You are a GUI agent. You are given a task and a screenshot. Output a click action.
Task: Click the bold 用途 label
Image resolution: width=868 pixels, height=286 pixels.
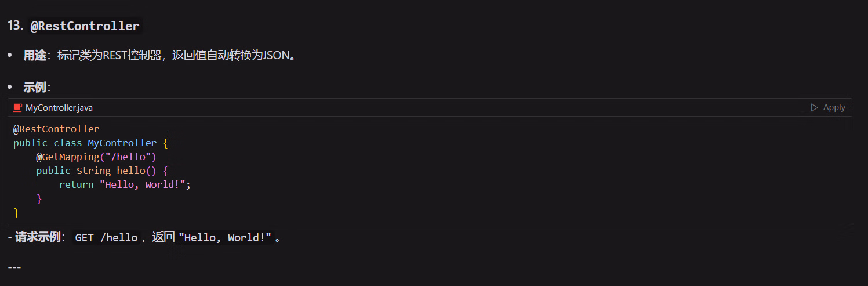(34, 56)
